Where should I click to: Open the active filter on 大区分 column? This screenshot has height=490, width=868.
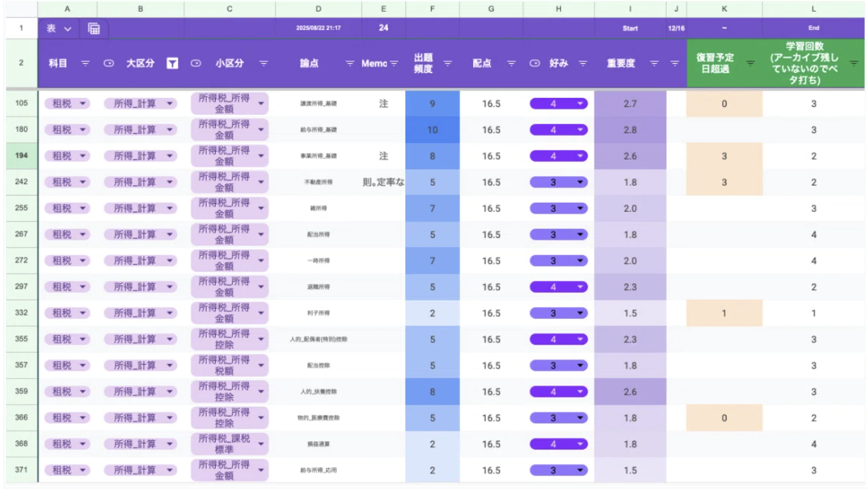172,63
